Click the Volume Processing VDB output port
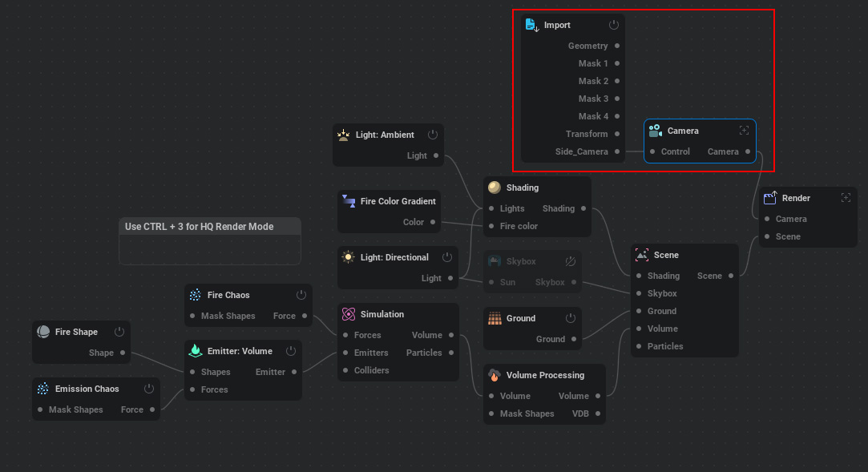 point(598,414)
